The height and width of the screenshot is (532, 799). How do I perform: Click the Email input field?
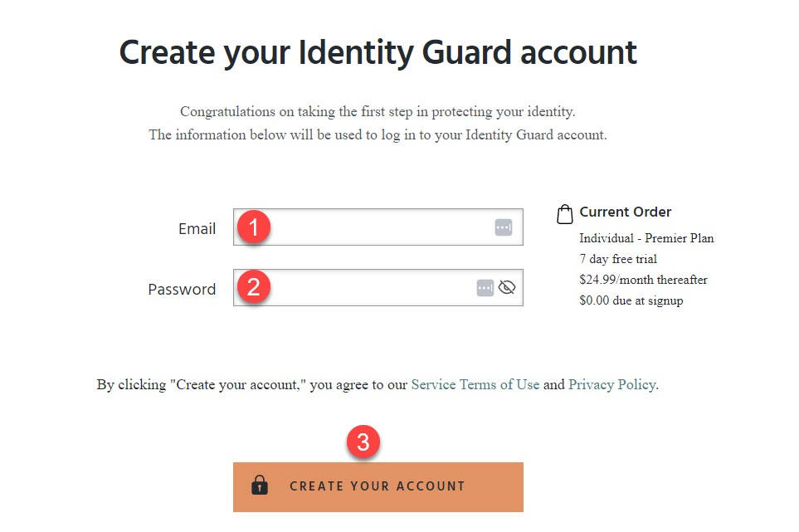click(378, 227)
